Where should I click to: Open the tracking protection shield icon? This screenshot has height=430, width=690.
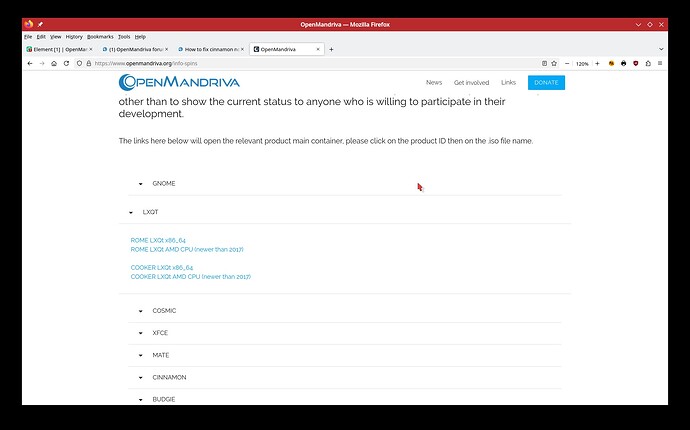[79, 63]
